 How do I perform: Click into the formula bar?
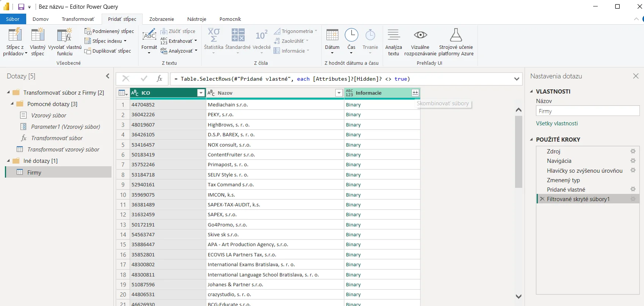341,79
